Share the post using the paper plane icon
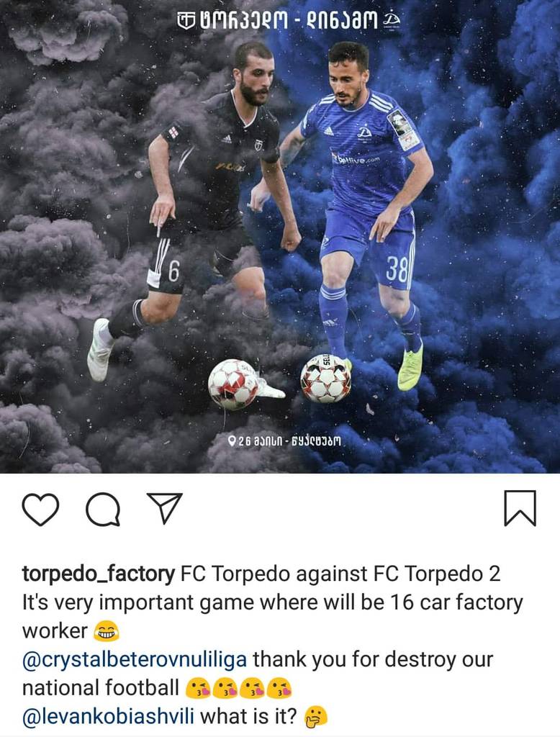The width and height of the screenshot is (560, 737). point(164,507)
